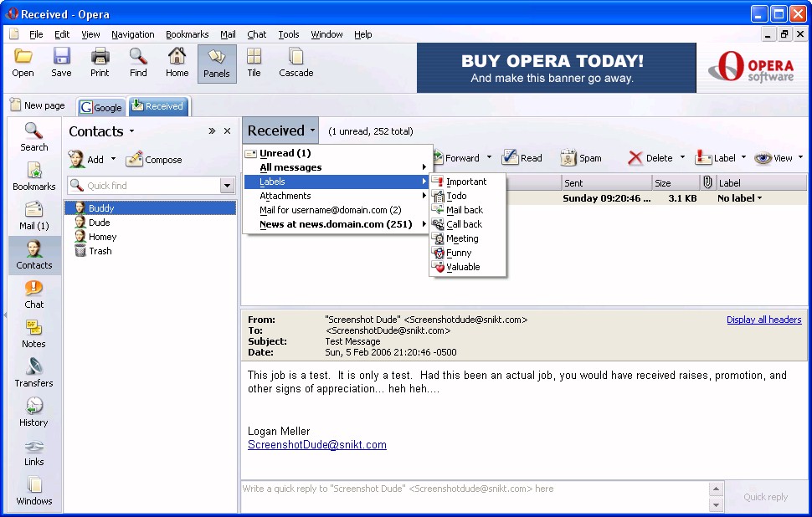Open the Bookmarks menu

[x=187, y=34]
